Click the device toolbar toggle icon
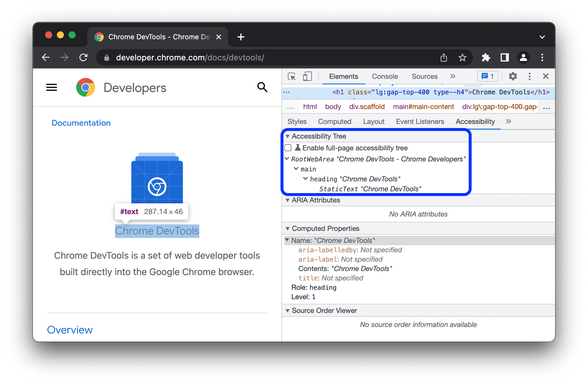The width and height of the screenshot is (588, 385). (x=307, y=76)
